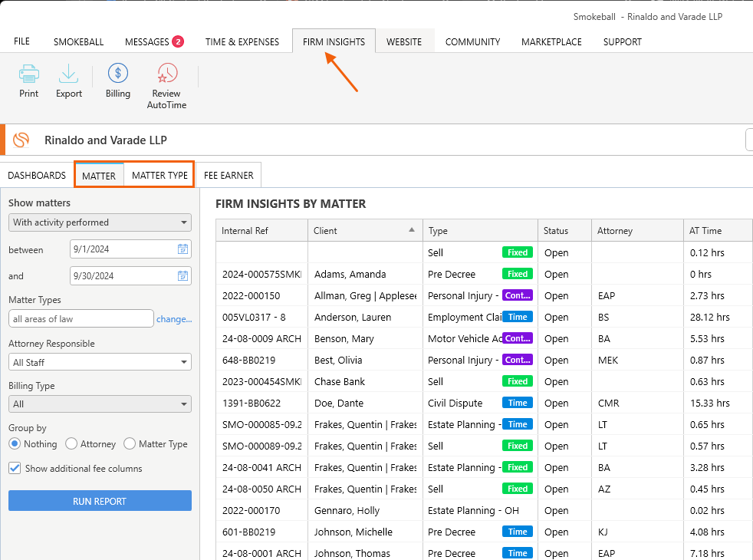Click the Smokeball logo beside firm name
Viewport: 753px width, 560px height.
[21, 140]
